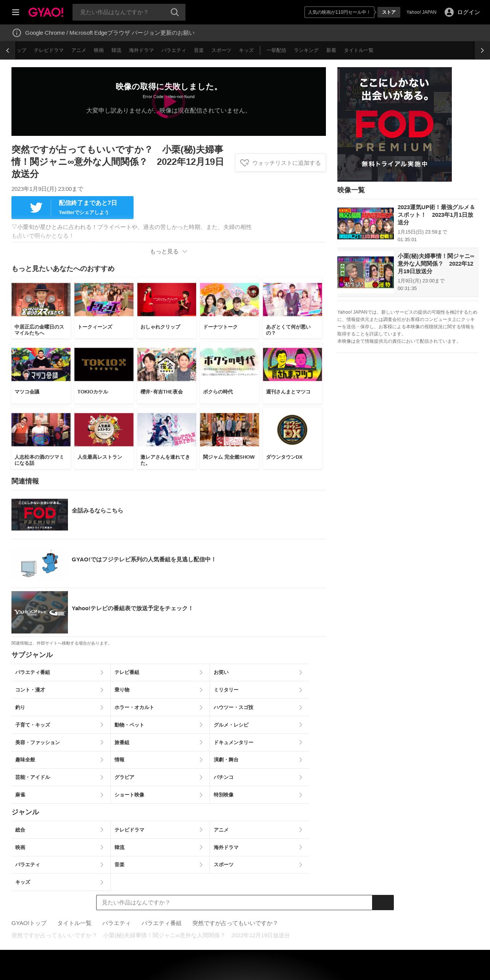490x980 pixels.
Task: Open the hamburger menu icon
Action: 16,12
